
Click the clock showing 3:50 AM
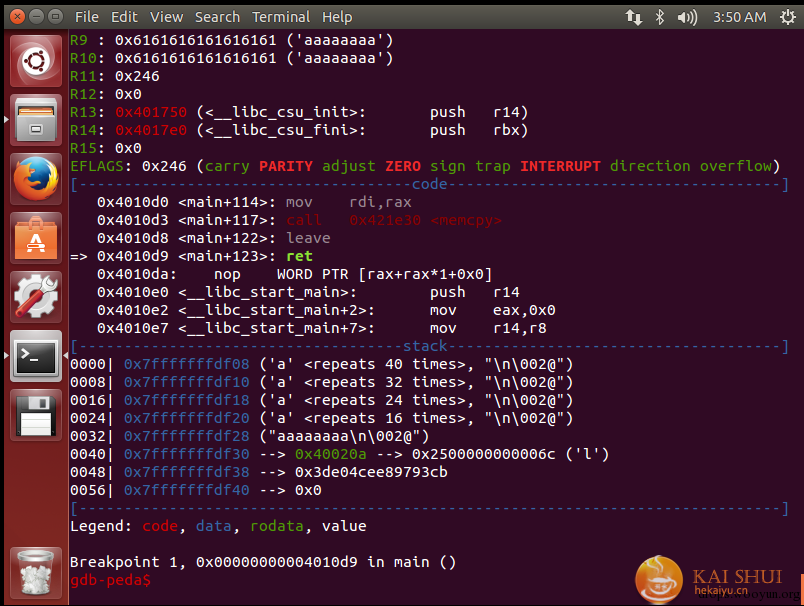tap(739, 17)
